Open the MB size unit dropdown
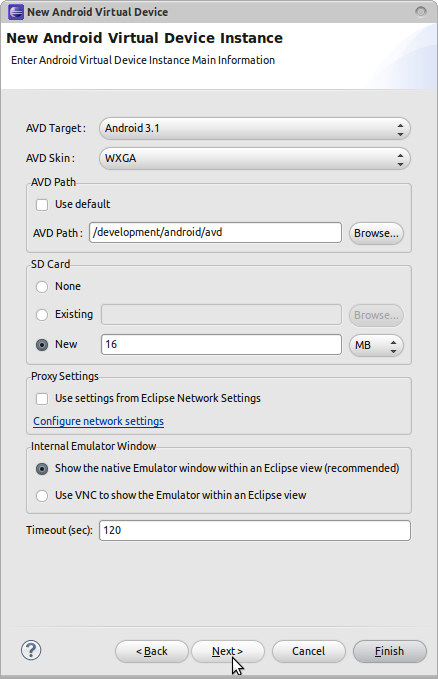 [x=376, y=345]
